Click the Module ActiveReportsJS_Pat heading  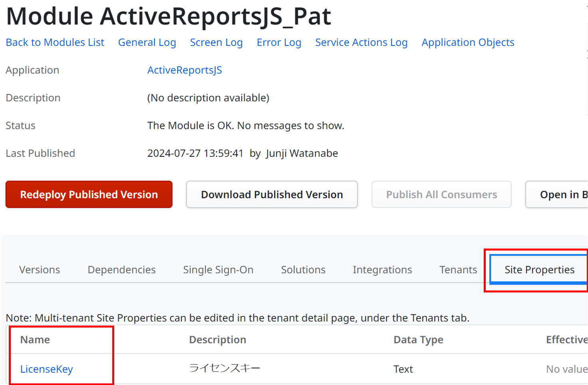pyautogui.click(x=169, y=16)
